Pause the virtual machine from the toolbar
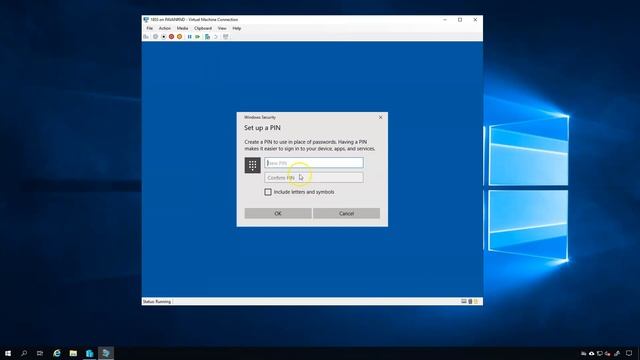Image resolution: width=640 pixels, height=360 pixels. coord(189,37)
